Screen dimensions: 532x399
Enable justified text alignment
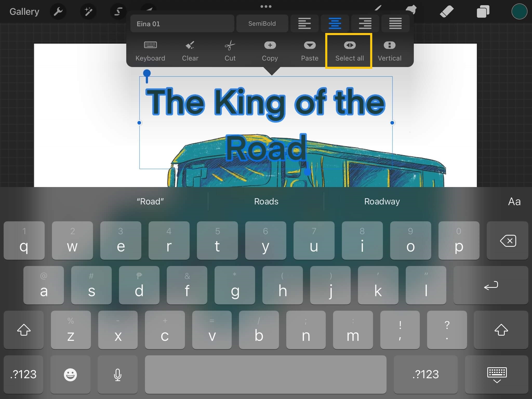tap(395, 24)
